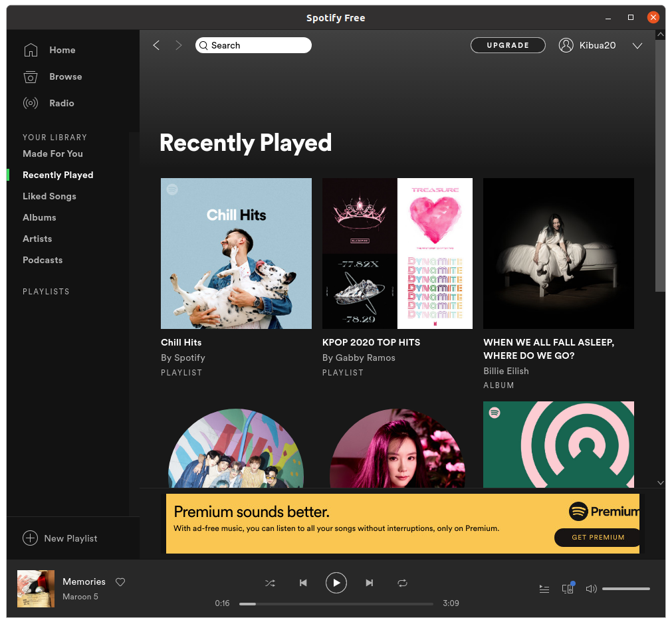Go forward with the right arrow

(x=179, y=45)
